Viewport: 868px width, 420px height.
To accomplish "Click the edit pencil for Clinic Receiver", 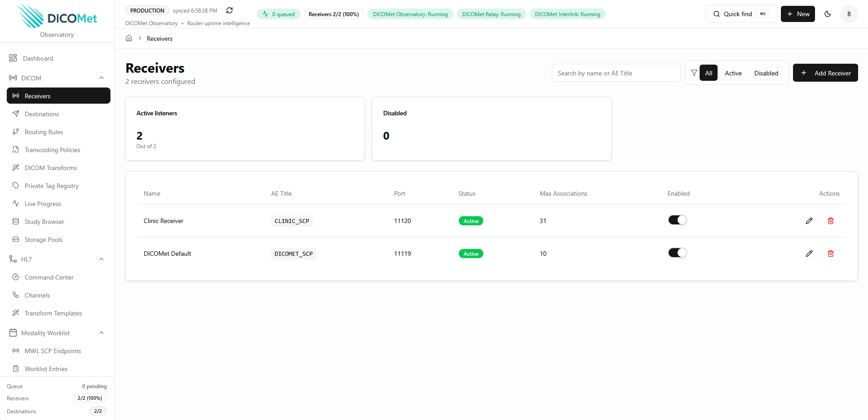I will pos(809,221).
